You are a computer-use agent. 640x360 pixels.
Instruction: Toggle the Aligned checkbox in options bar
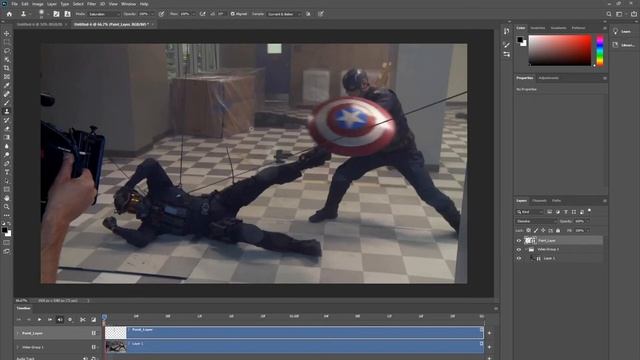click(x=232, y=14)
